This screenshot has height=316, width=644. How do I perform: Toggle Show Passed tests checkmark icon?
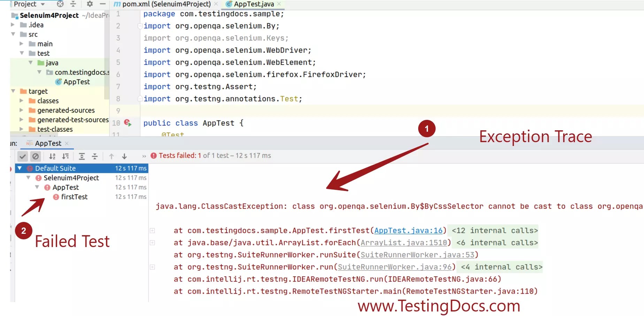click(x=22, y=156)
